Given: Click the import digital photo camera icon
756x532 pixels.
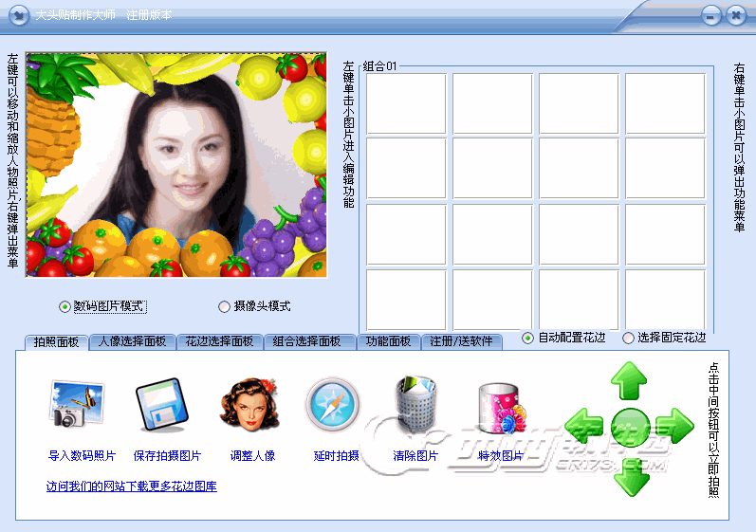Looking at the screenshot, I should tap(77, 404).
